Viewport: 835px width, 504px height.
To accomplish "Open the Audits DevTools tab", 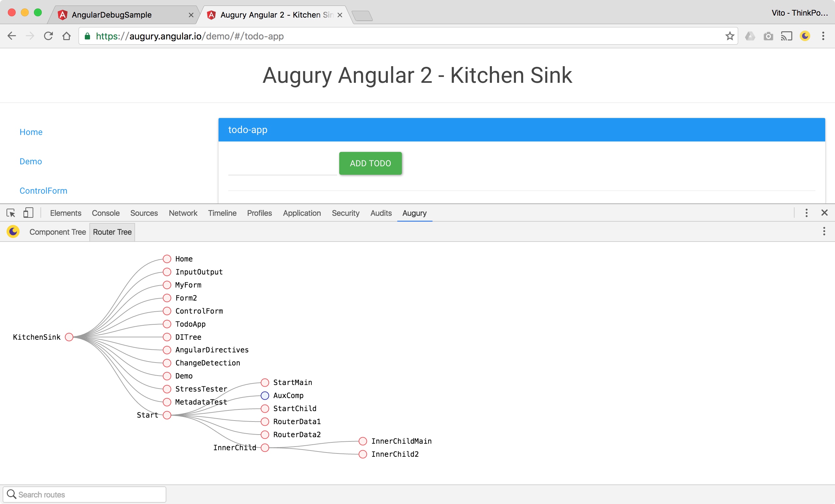I will [381, 213].
